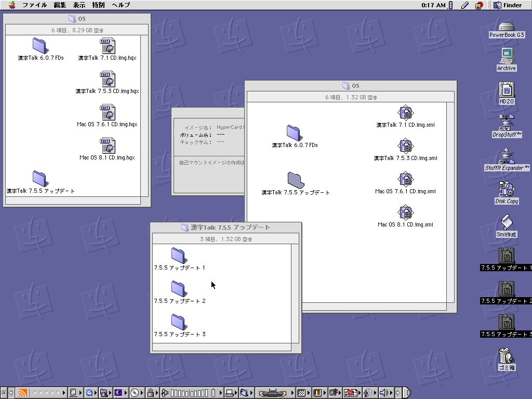Open the padlock control strip module
This screenshot has height=399, width=532.
(153, 393)
